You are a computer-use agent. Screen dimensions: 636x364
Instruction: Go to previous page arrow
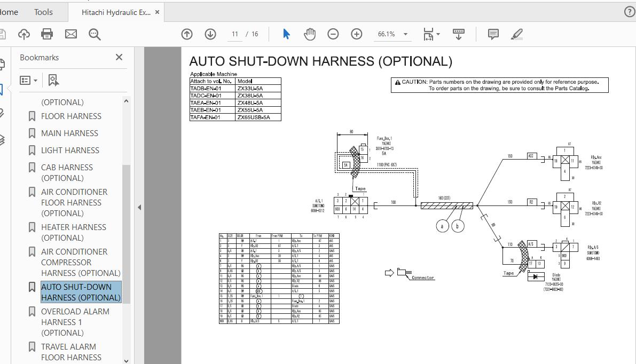tap(187, 34)
